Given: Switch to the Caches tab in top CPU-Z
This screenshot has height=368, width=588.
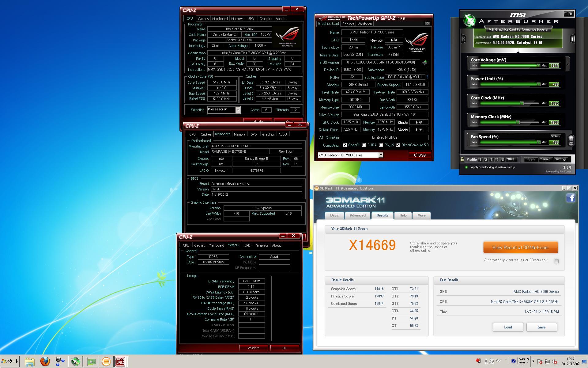Looking at the screenshot, I should [x=203, y=19].
